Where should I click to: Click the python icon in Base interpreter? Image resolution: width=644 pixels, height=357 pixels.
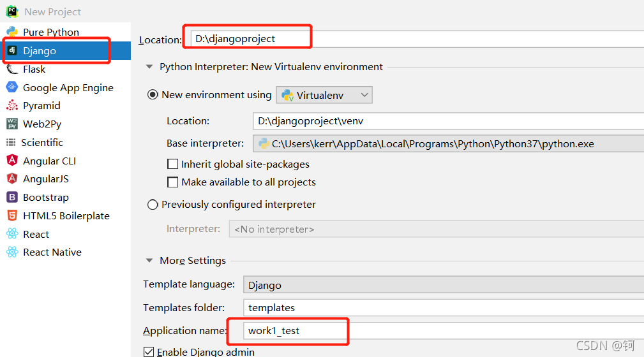[x=264, y=143]
